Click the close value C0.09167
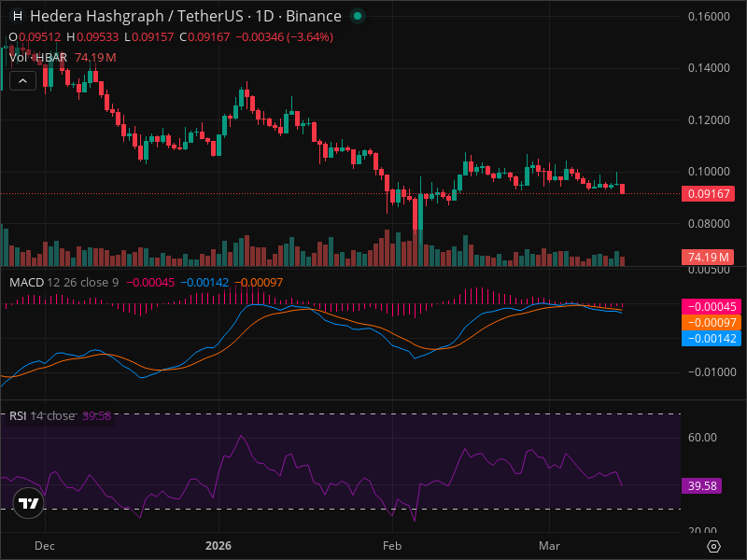 click(204, 37)
